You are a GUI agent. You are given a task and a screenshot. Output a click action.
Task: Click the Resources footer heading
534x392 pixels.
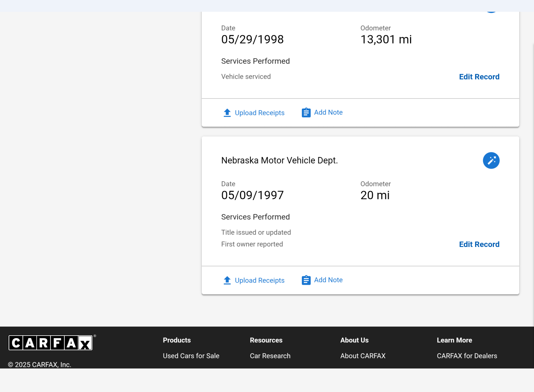[266, 340]
